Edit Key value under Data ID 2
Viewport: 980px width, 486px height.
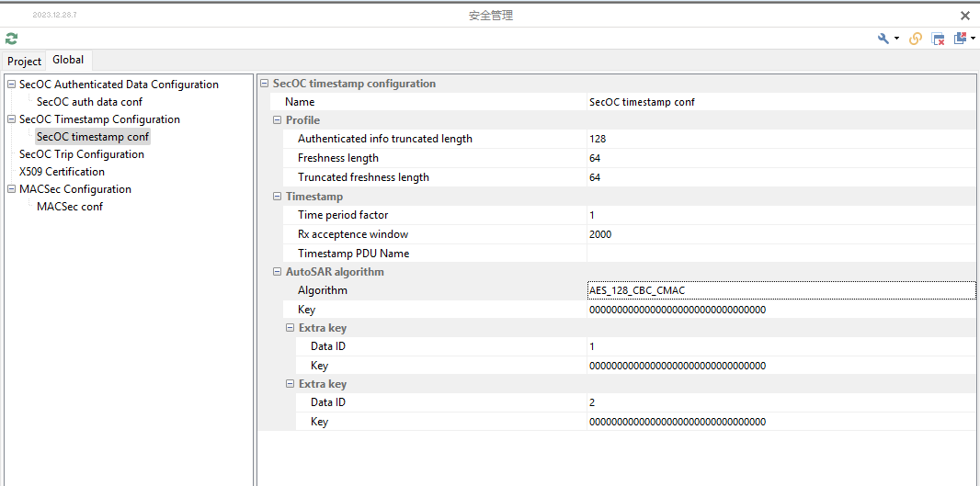(781, 423)
